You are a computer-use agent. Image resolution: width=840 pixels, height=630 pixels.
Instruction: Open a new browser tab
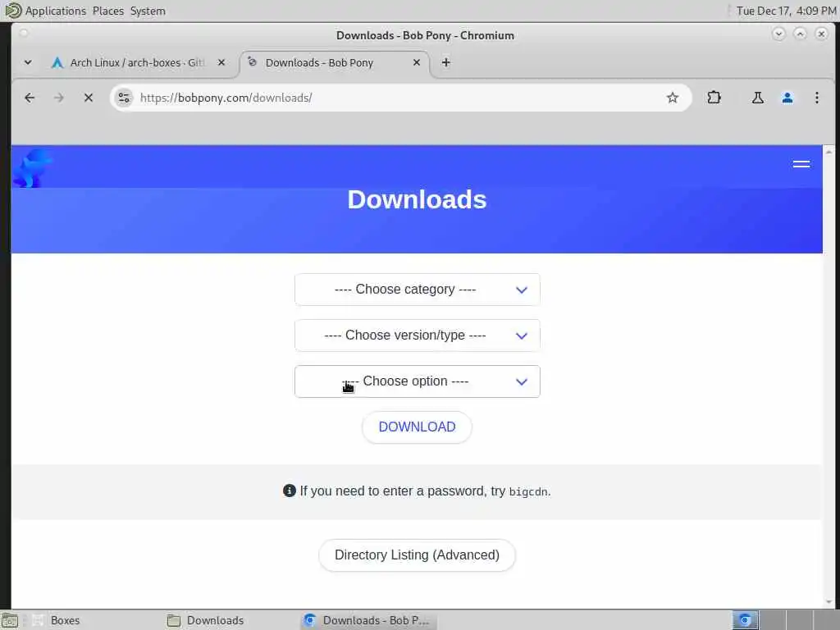445,62
